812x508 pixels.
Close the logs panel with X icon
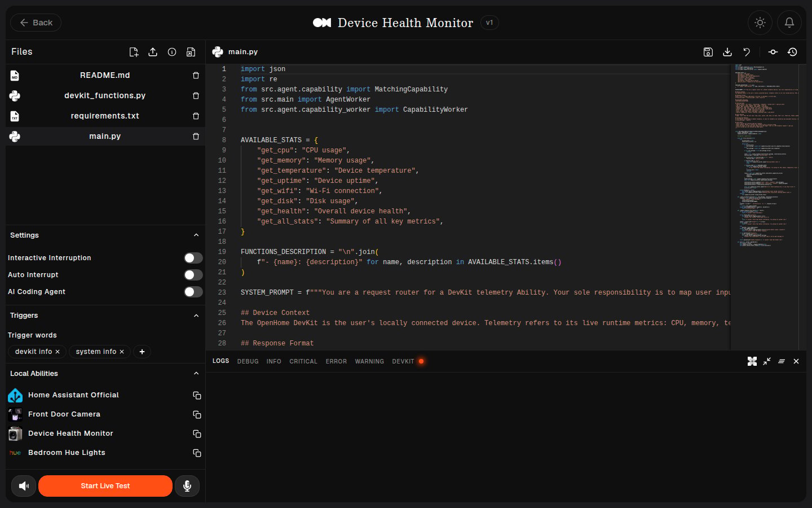tap(796, 361)
